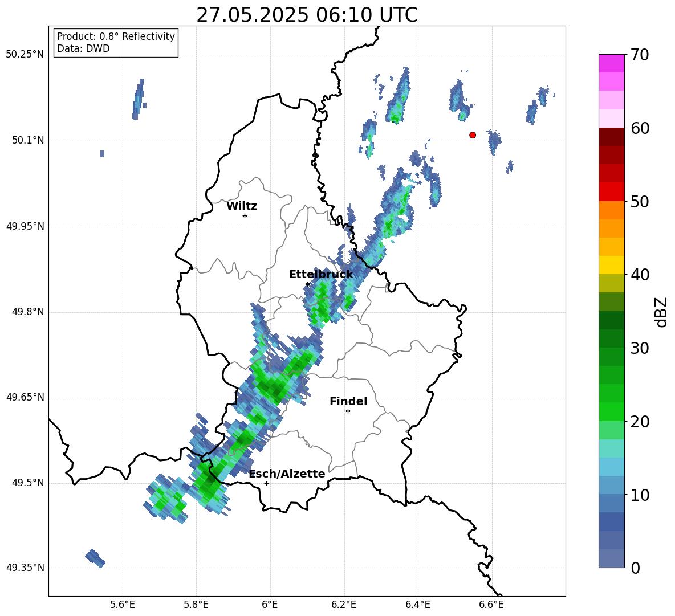
Task: Click the colorbar tick label 70
Action: pyautogui.click(x=640, y=55)
